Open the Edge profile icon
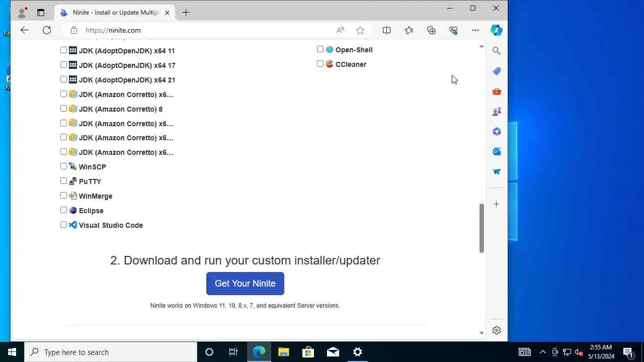The width and height of the screenshot is (644, 362). pyautogui.click(x=22, y=13)
